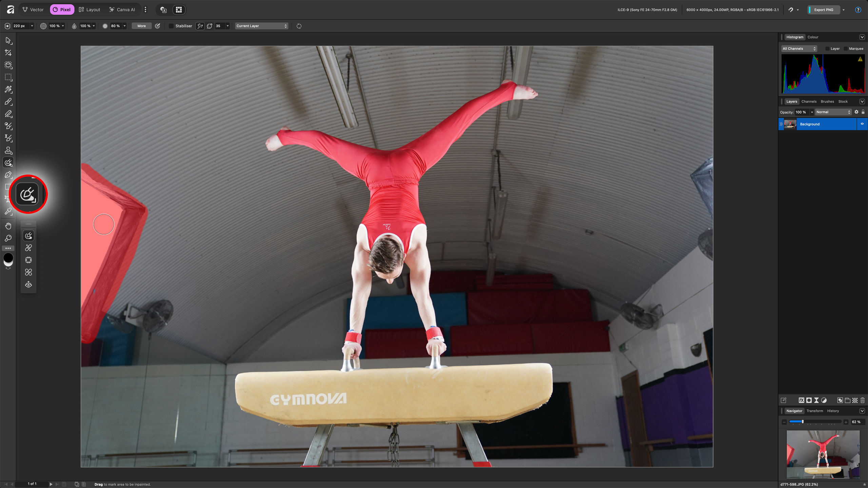This screenshot has height=488, width=868.
Task: Select the Pen tool
Action: click(x=8, y=175)
